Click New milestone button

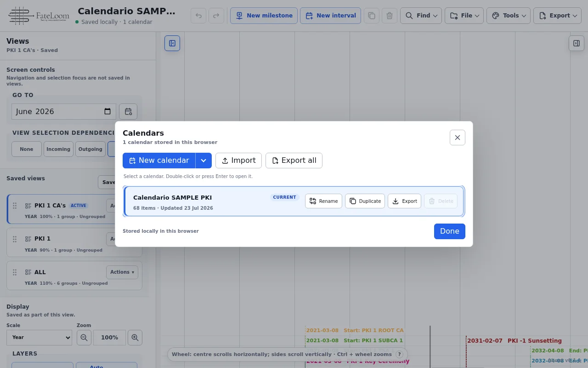click(264, 16)
